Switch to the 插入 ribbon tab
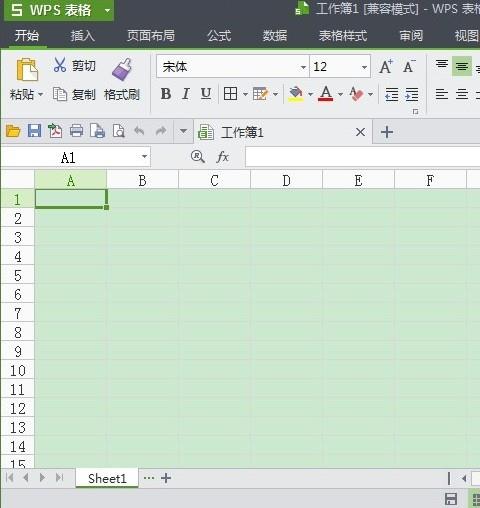Image resolution: width=480 pixels, height=508 pixels. (x=82, y=35)
